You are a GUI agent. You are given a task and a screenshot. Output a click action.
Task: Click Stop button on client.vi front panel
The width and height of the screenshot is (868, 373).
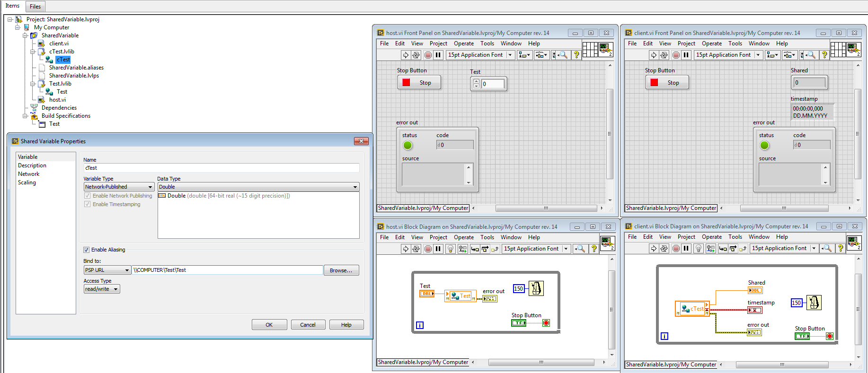pyautogui.click(x=667, y=83)
